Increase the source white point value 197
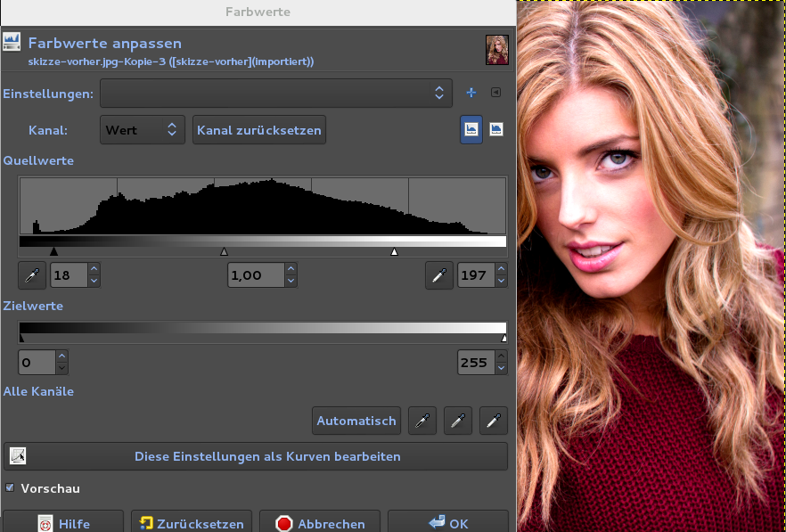Viewport: 786px width, 532px height. (x=501, y=269)
